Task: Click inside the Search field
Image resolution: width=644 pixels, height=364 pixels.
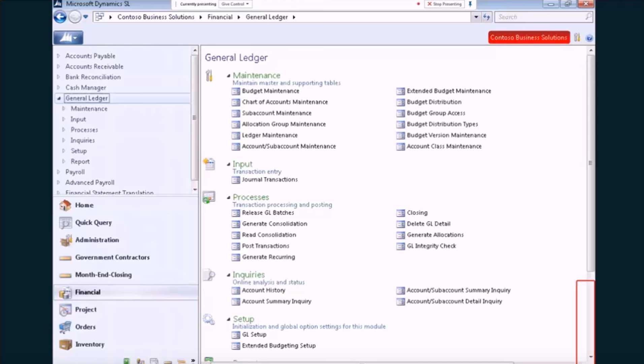Action: coord(539,17)
